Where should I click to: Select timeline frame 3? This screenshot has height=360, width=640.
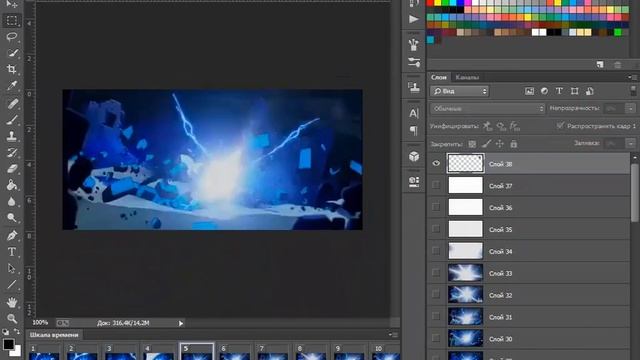coord(120,352)
